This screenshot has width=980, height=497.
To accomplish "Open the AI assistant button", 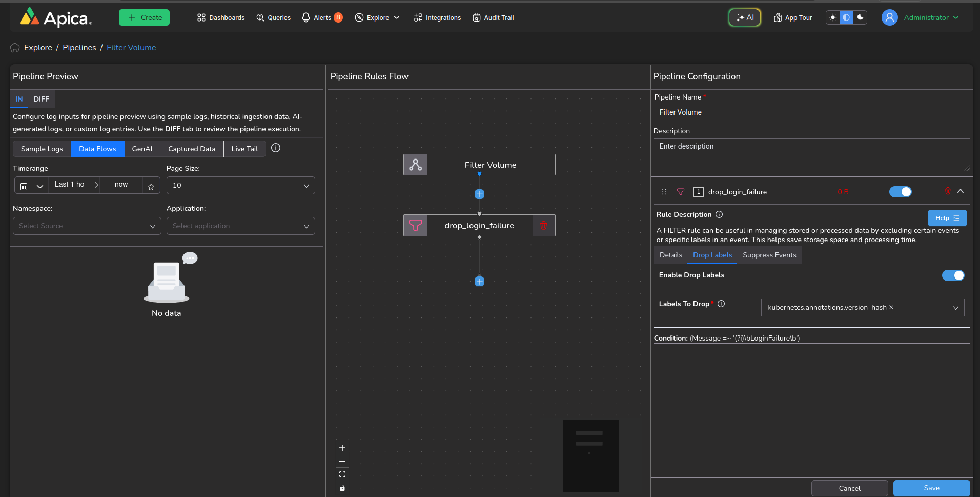I will [x=745, y=17].
